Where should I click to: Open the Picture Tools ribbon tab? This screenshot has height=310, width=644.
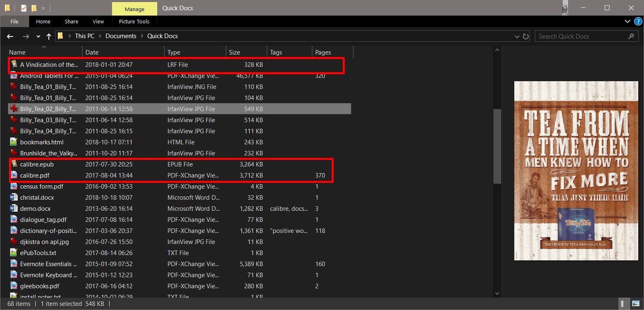pyautogui.click(x=134, y=21)
